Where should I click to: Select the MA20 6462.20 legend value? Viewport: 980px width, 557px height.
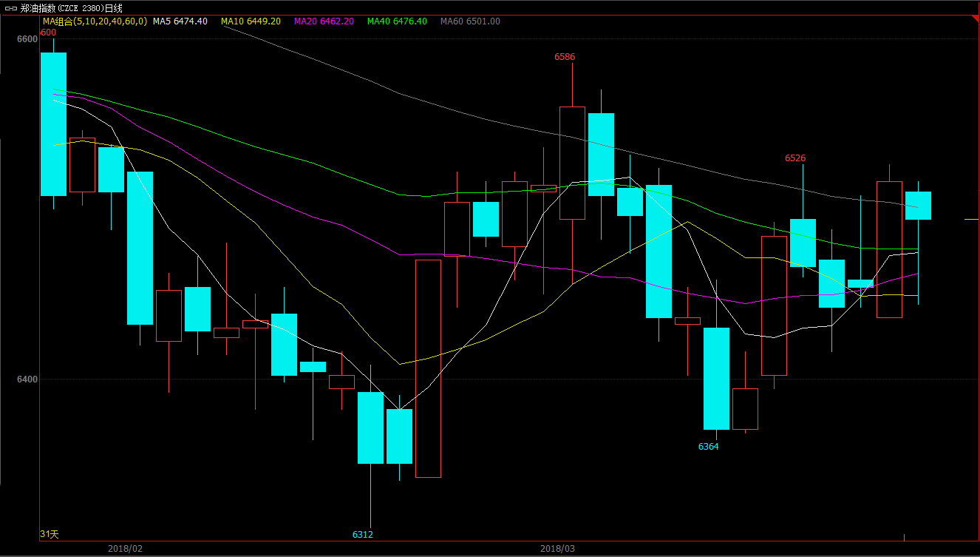pos(324,21)
